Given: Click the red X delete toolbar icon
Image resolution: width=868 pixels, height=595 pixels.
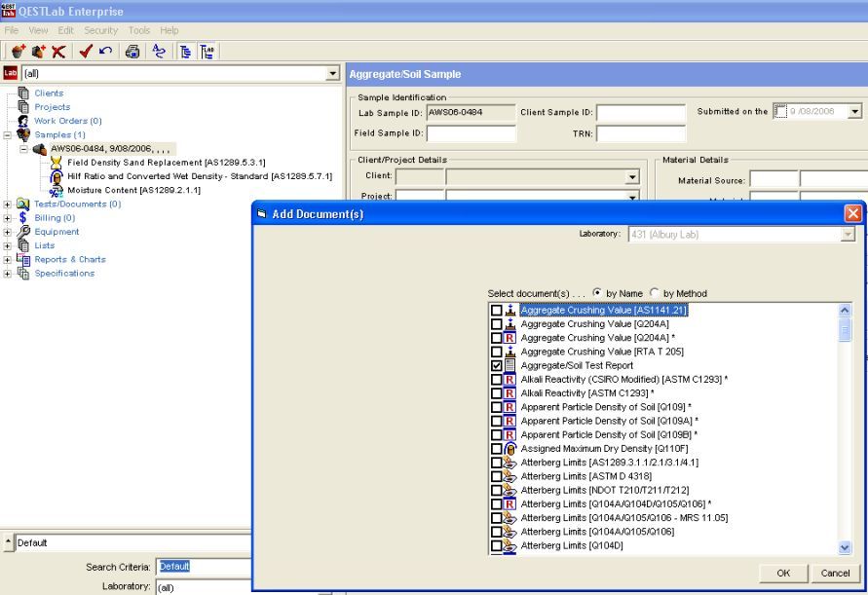Looking at the screenshot, I should (59, 50).
